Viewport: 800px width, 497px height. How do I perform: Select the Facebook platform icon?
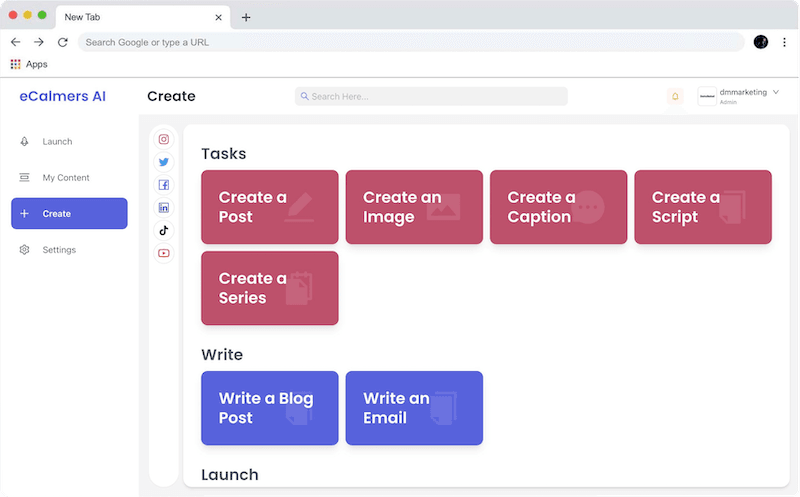point(164,185)
